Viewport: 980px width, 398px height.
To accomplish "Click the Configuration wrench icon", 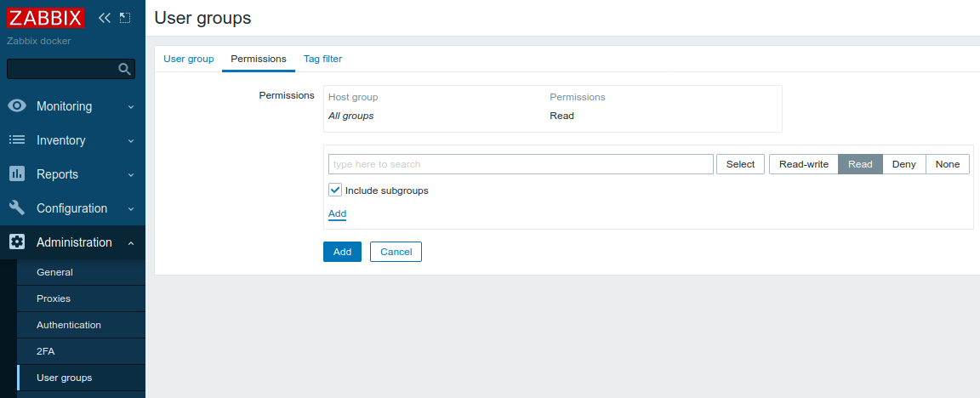I will click(18, 208).
